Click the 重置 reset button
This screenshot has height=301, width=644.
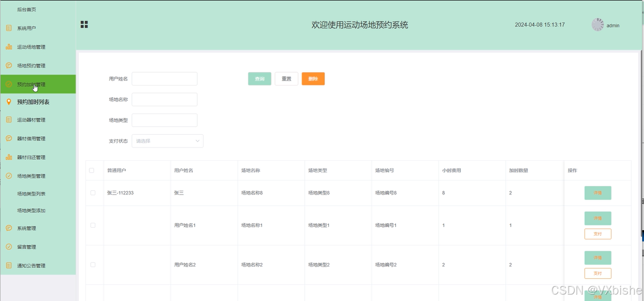(287, 79)
